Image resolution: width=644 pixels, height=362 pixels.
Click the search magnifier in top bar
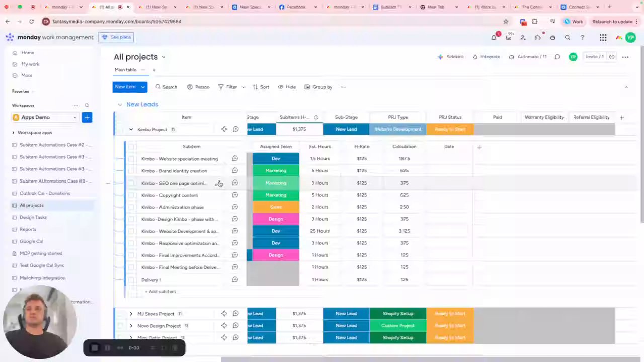pyautogui.click(x=568, y=37)
